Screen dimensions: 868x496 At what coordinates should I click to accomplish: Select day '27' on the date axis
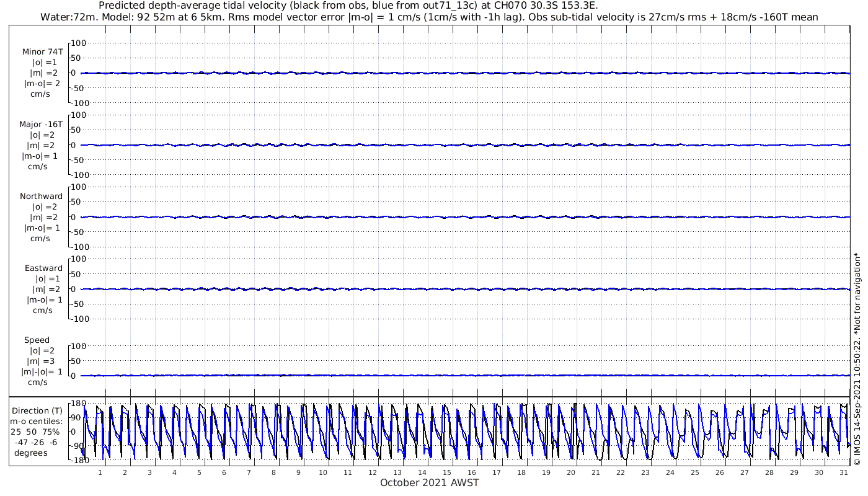click(745, 472)
